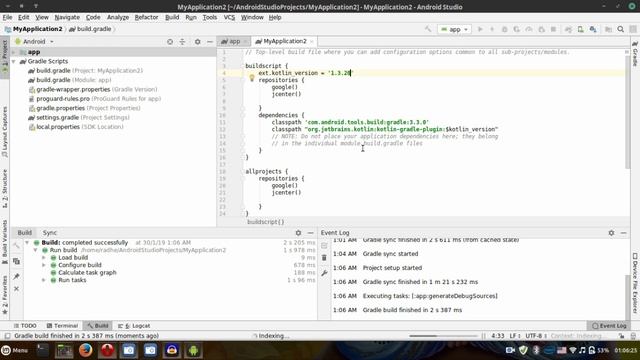Open the TODO tool window

coord(25,326)
